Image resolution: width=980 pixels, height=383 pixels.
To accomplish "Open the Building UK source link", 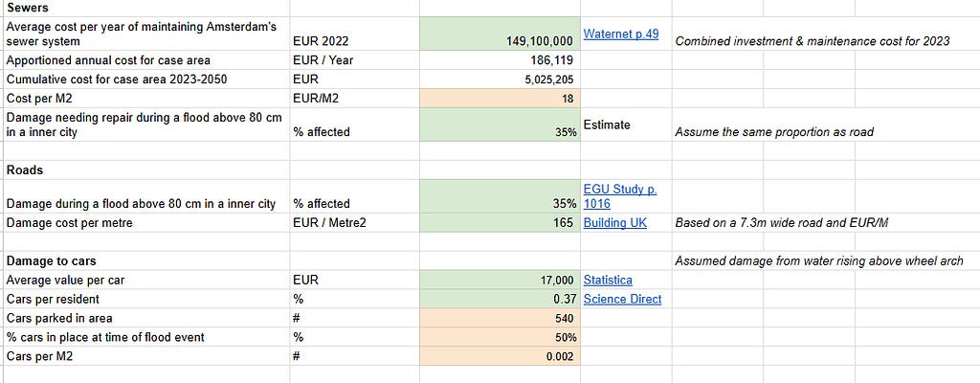I will pos(615,223).
